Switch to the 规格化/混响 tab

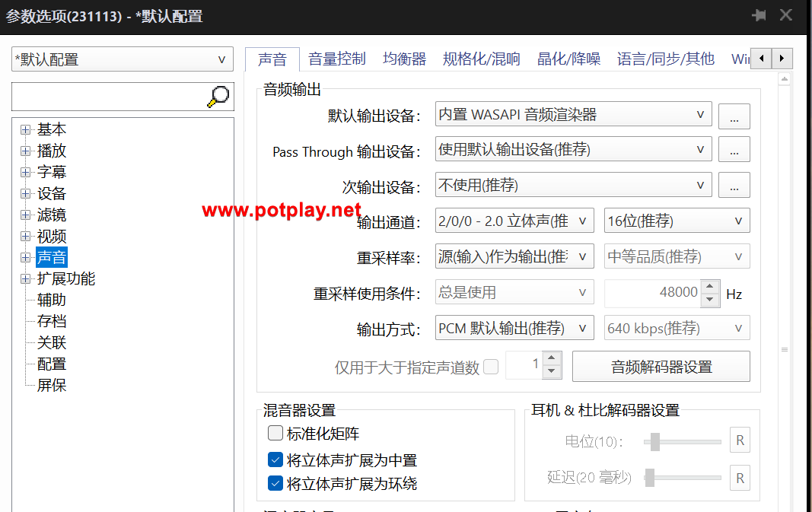(481, 59)
